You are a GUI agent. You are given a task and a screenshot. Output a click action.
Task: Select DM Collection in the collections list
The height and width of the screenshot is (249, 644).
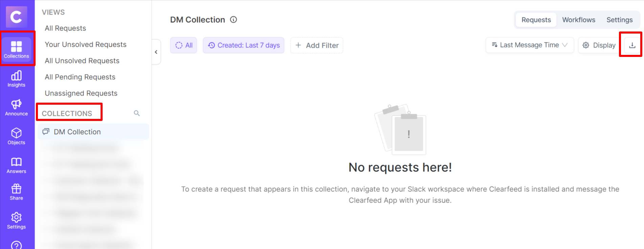[77, 132]
